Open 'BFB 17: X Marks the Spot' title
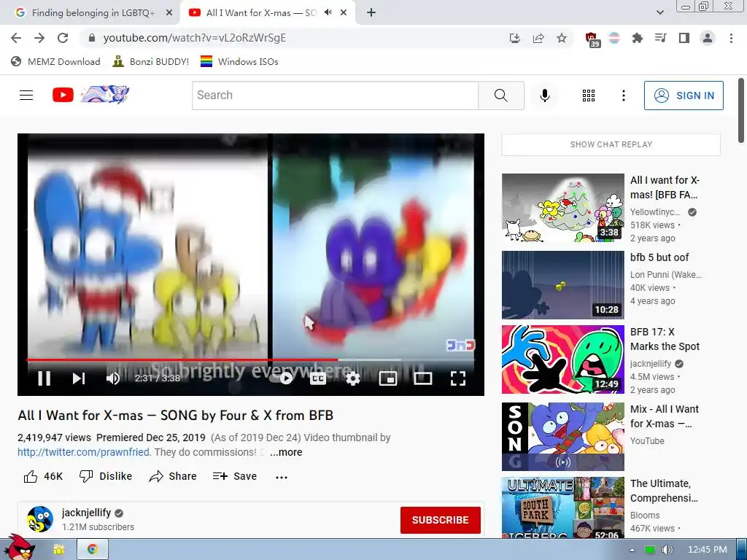Image resolution: width=747 pixels, height=560 pixels. tap(665, 339)
